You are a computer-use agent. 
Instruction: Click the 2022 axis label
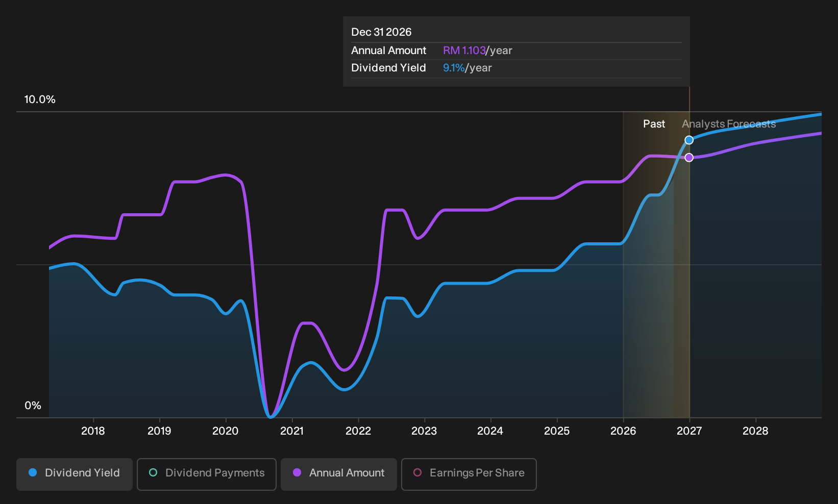point(358,431)
